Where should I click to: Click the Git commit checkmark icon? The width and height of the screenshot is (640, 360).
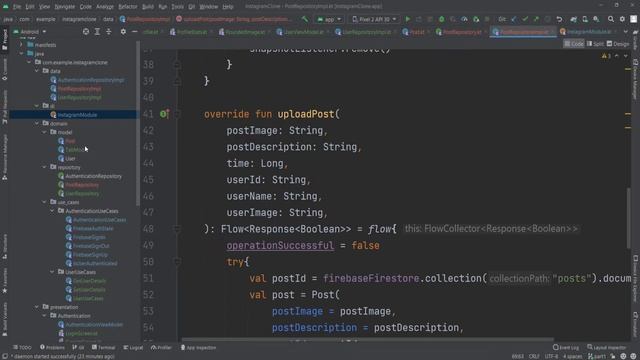(525, 19)
